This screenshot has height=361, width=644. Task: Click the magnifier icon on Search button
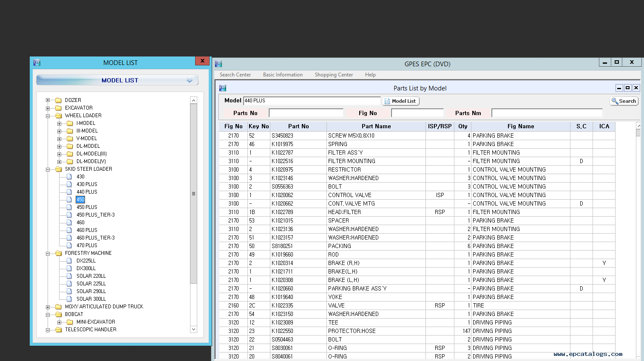tap(615, 101)
